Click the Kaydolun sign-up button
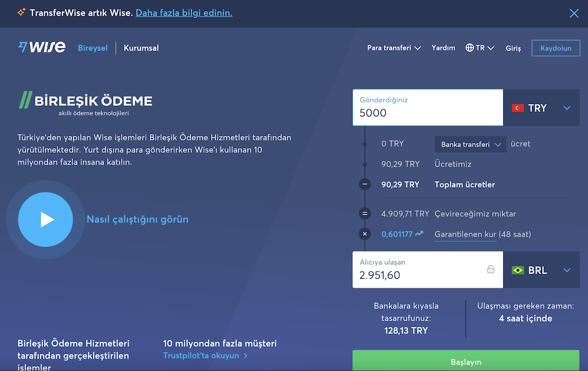This screenshot has height=371, width=588. 556,48
